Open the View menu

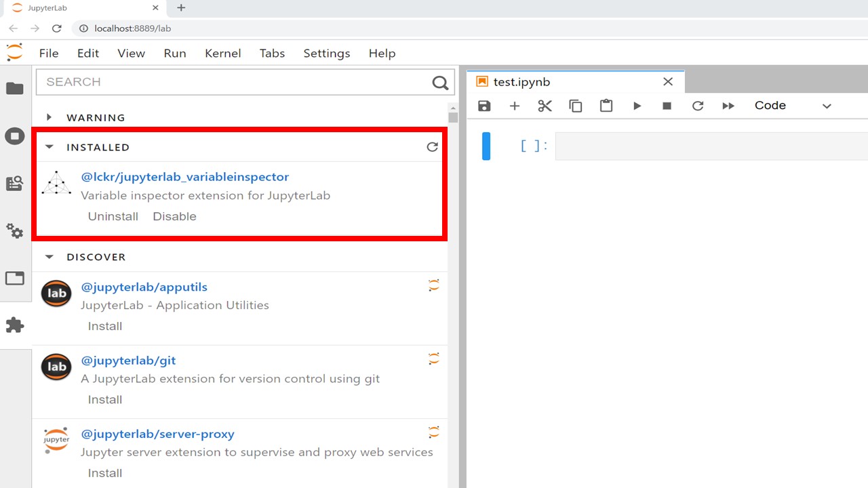click(x=132, y=54)
